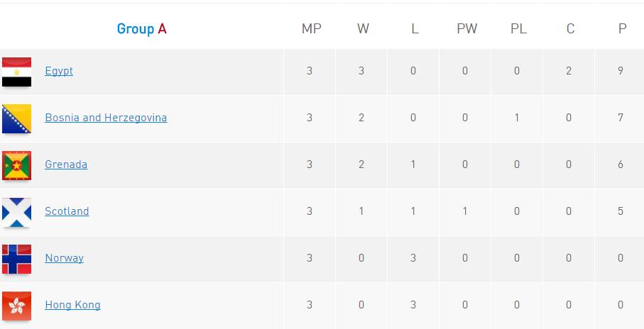Click the Norway flag icon
The height and width of the screenshot is (329, 644).
pyautogui.click(x=16, y=259)
